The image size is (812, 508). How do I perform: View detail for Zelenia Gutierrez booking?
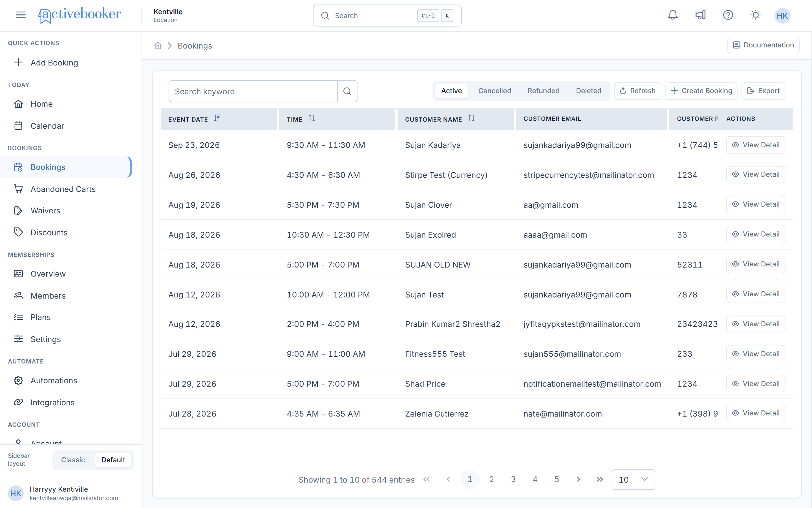tap(756, 413)
